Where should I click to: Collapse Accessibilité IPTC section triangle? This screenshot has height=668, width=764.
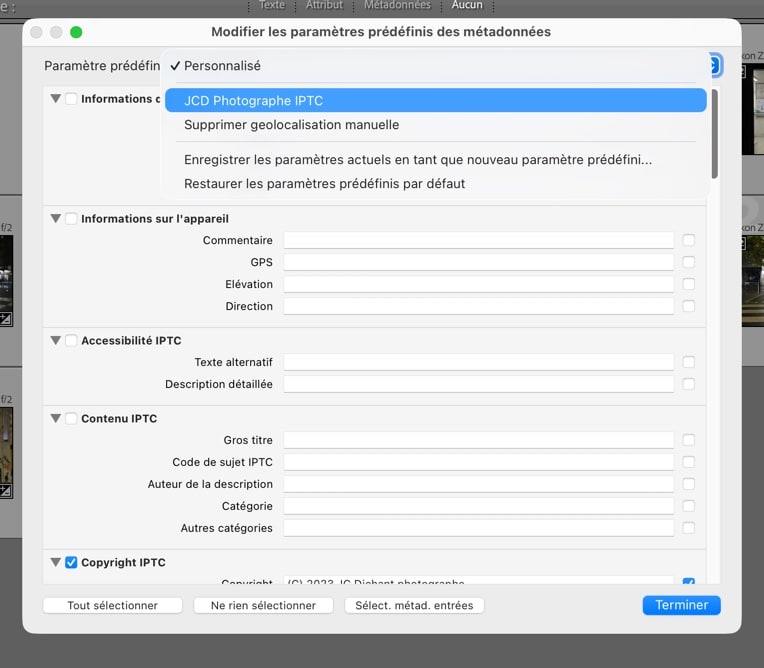click(56, 340)
